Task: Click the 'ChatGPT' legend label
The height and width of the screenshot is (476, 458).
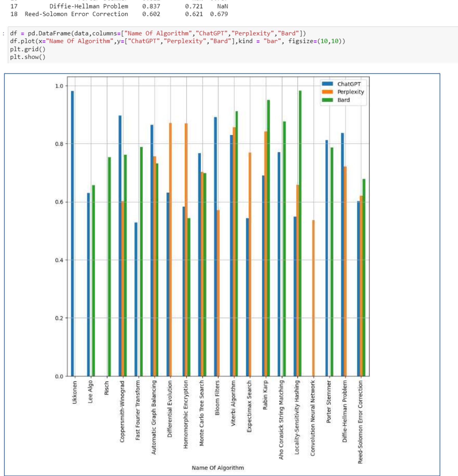Action: click(349, 84)
